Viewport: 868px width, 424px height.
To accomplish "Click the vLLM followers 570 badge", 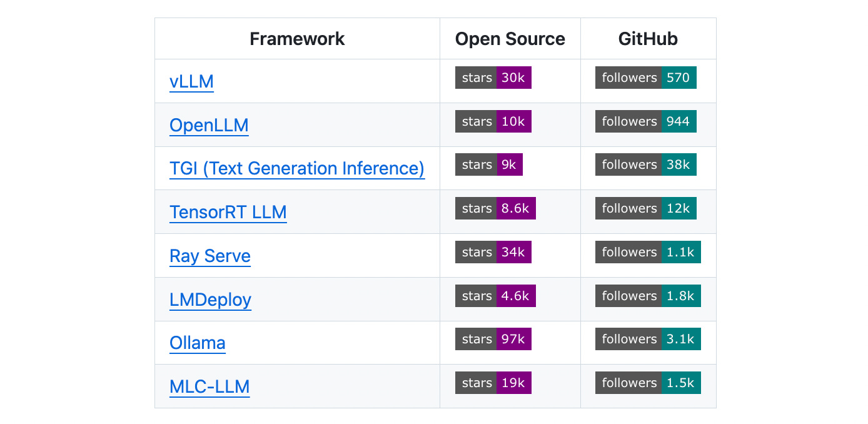I will point(646,78).
